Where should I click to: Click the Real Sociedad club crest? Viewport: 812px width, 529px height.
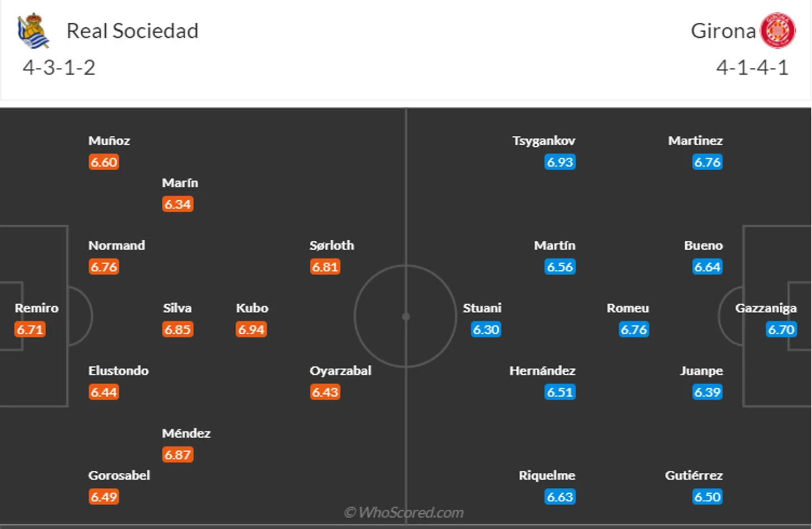[x=32, y=31]
